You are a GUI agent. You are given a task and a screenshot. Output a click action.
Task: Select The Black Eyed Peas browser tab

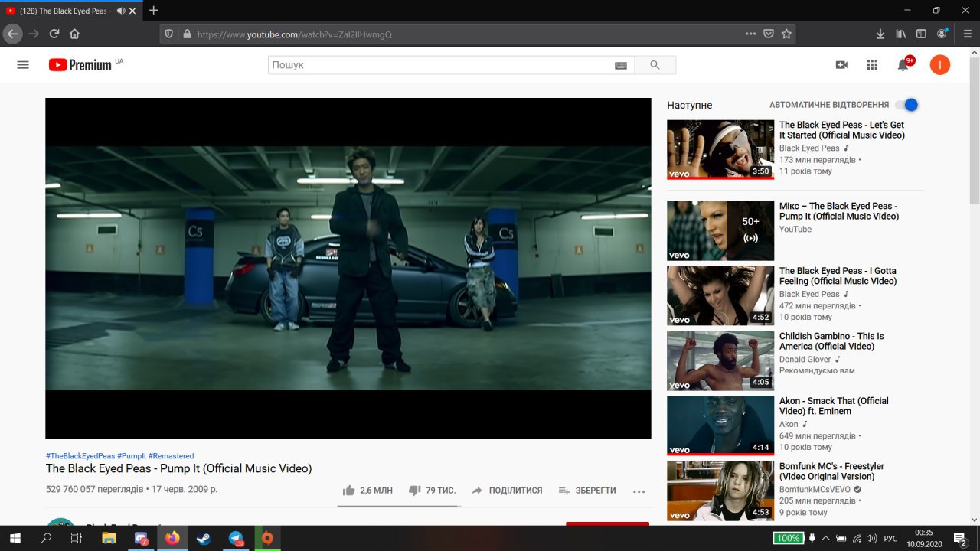tap(70, 11)
